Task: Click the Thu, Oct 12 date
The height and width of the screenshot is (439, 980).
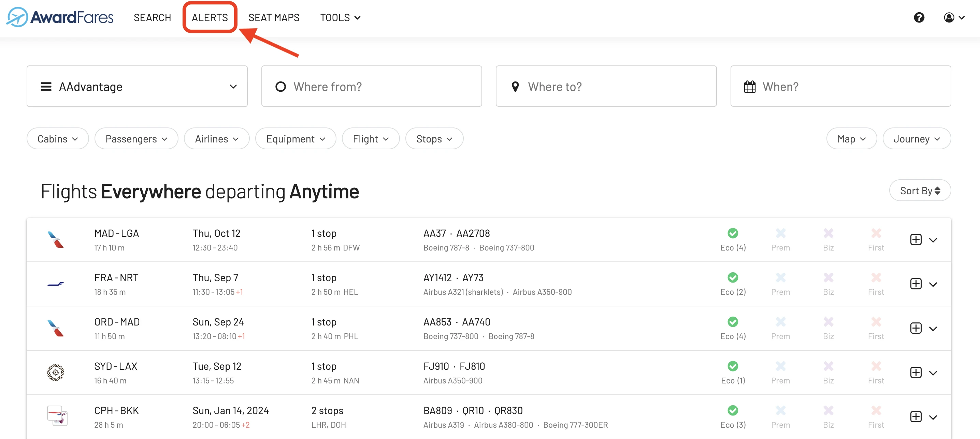Action: [x=216, y=233]
